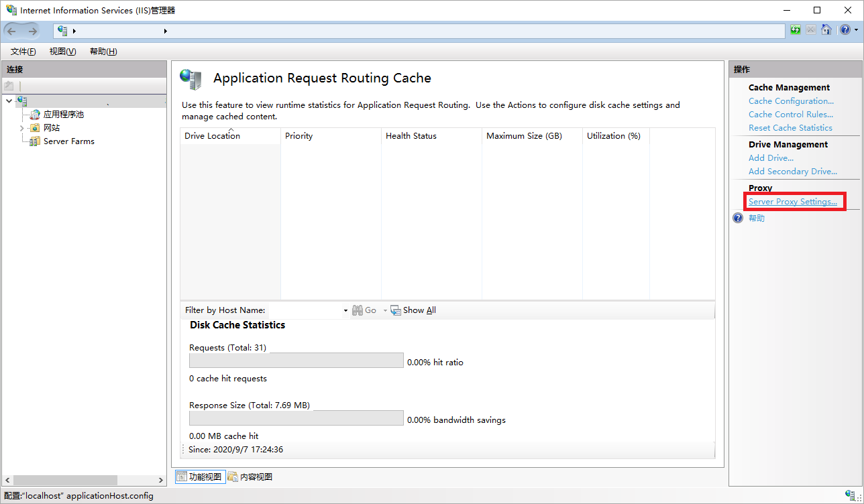Go to the Home page icon
The width and height of the screenshot is (864, 504).
[826, 30]
